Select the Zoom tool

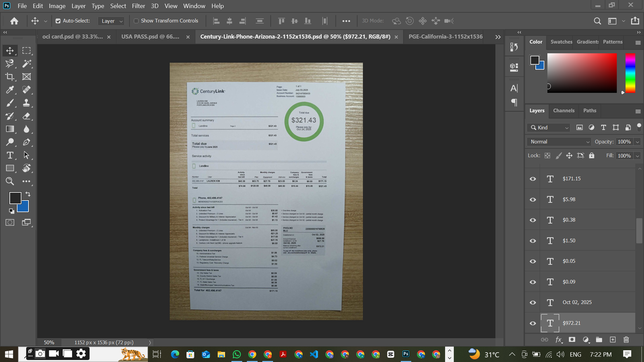click(10, 181)
